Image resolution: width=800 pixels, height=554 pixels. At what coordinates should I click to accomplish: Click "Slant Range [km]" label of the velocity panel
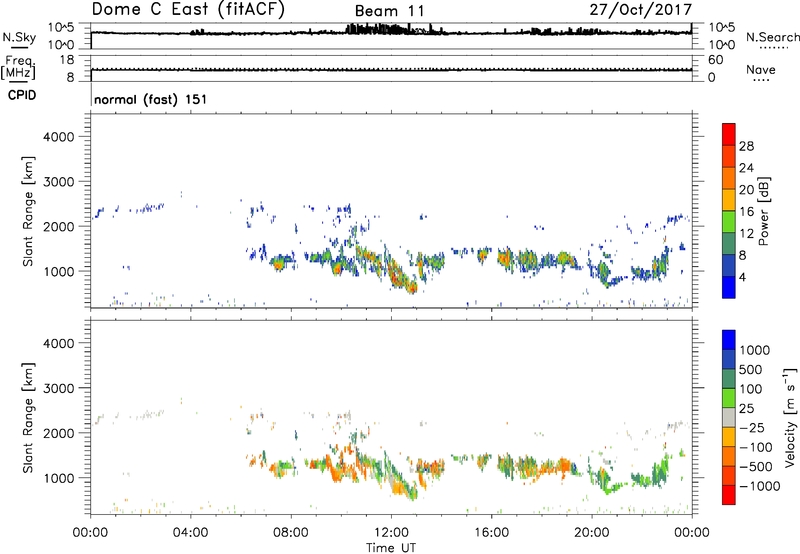click(x=28, y=418)
